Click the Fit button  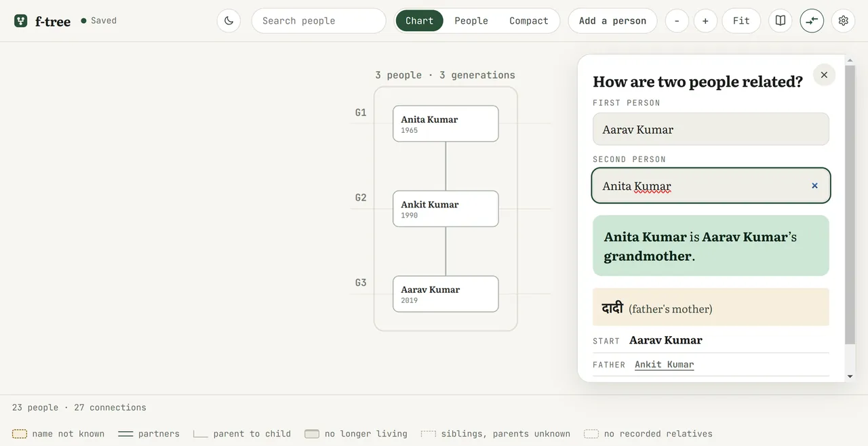pos(741,21)
